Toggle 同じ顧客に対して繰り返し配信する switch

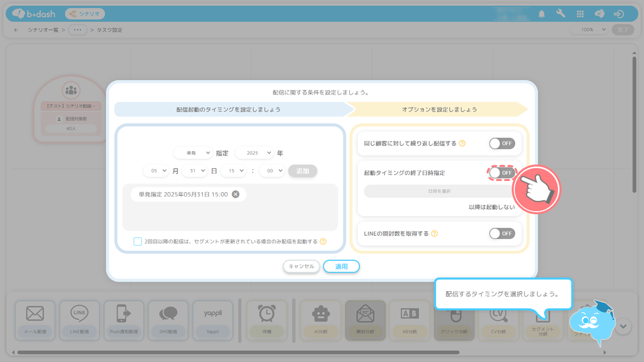[502, 143]
